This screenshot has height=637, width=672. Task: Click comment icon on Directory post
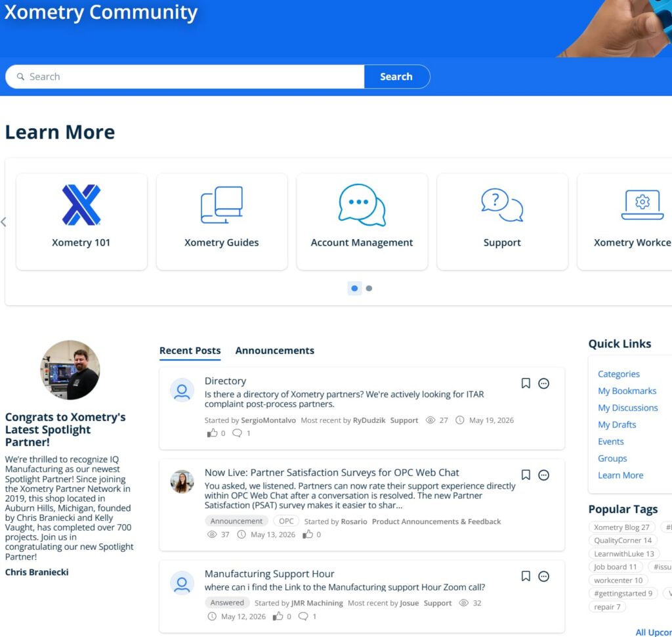[237, 433]
